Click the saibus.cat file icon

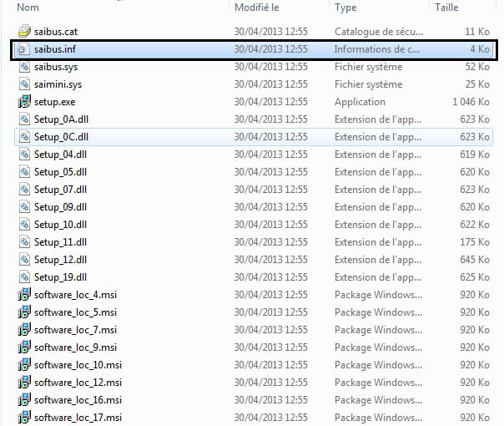tap(24, 32)
